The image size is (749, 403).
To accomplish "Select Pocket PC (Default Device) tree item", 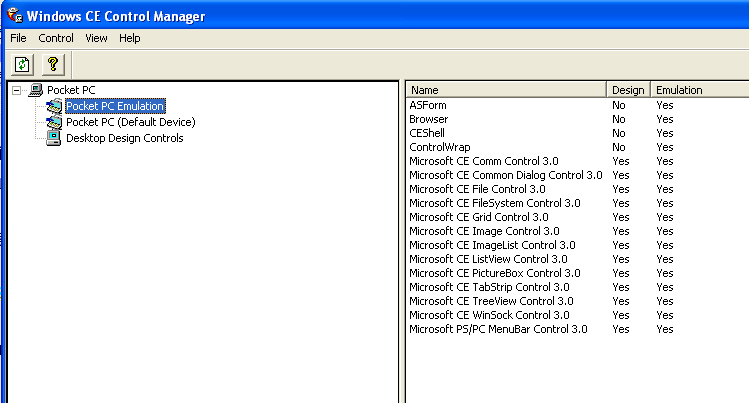I will tap(130, 122).
